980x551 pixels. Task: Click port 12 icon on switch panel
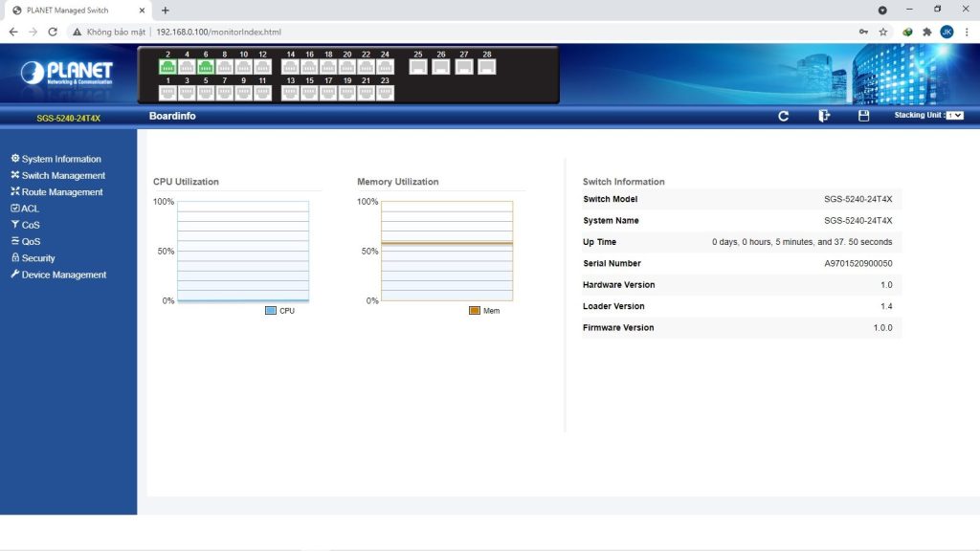pos(262,67)
